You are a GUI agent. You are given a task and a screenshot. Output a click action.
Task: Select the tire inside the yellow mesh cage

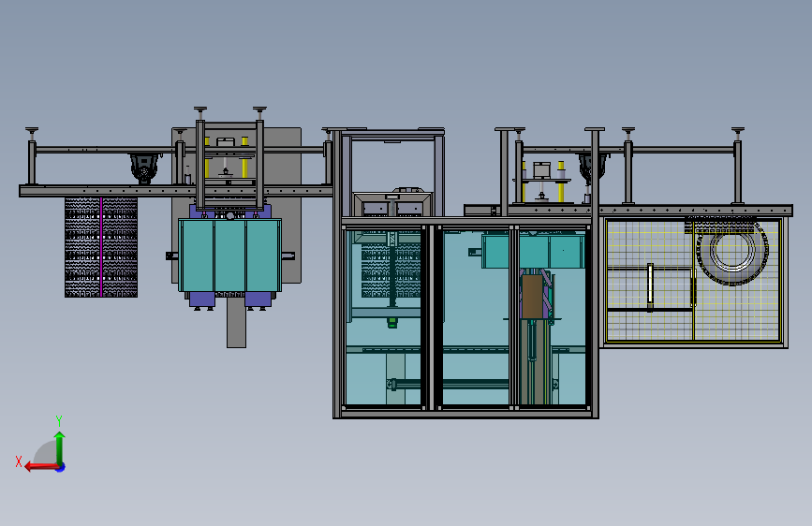(x=732, y=252)
